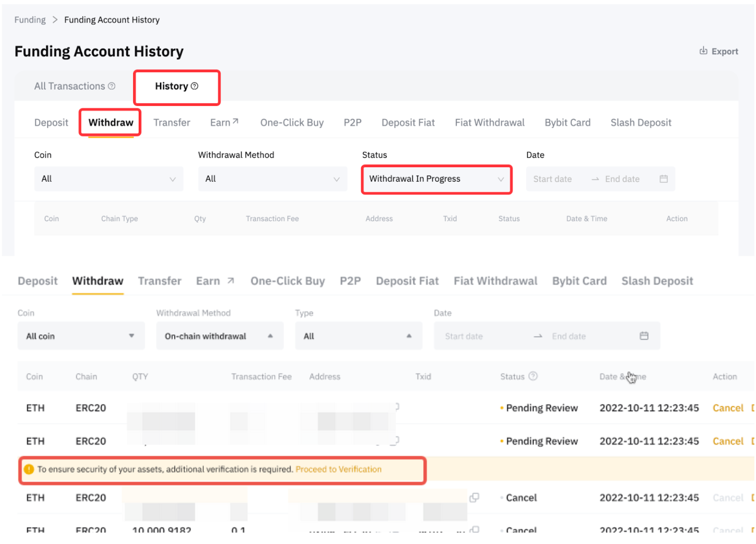Viewport: 756px width, 544px height.
Task: Copy address icon in the Cancel status row
Action: [474, 497]
